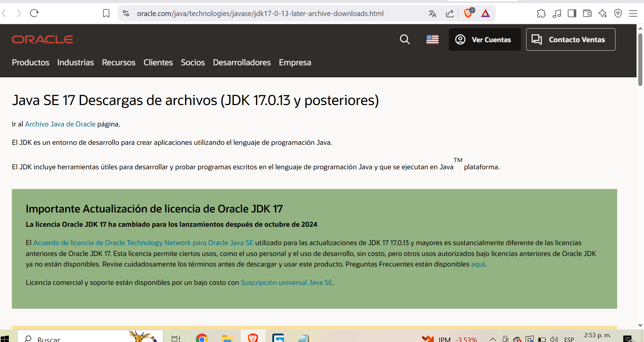Open Acuerdo de licencia de Oracle Technology Network link
The height and width of the screenshot is (342, 644).
pos(143,243)
